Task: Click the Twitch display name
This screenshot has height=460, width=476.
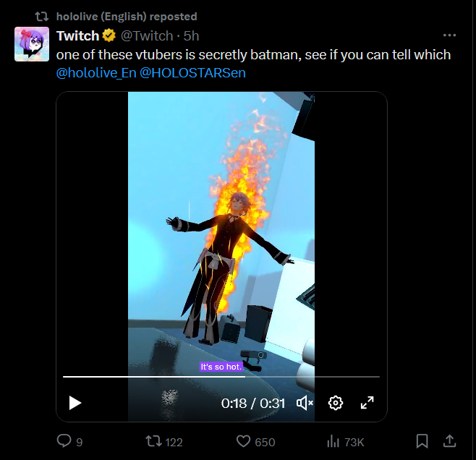Action: click(77, 35)
